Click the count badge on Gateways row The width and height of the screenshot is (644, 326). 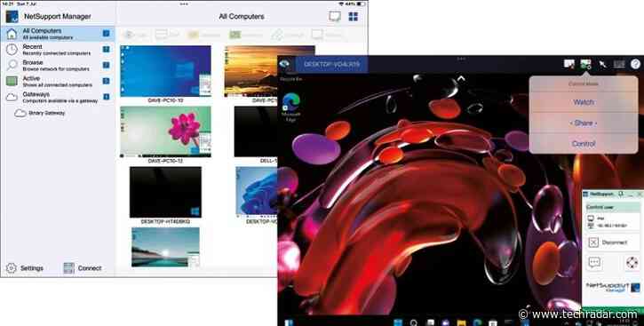pyautogui.click(x=106, y=97)
